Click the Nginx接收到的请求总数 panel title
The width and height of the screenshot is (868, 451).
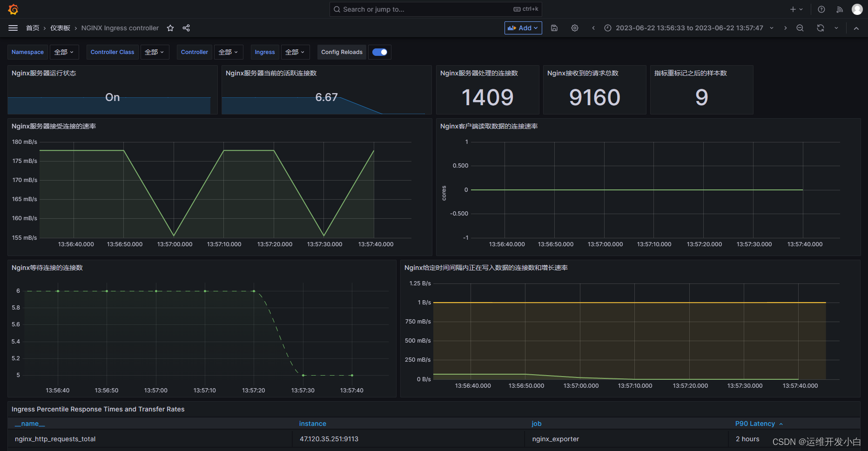pos(583,73)
